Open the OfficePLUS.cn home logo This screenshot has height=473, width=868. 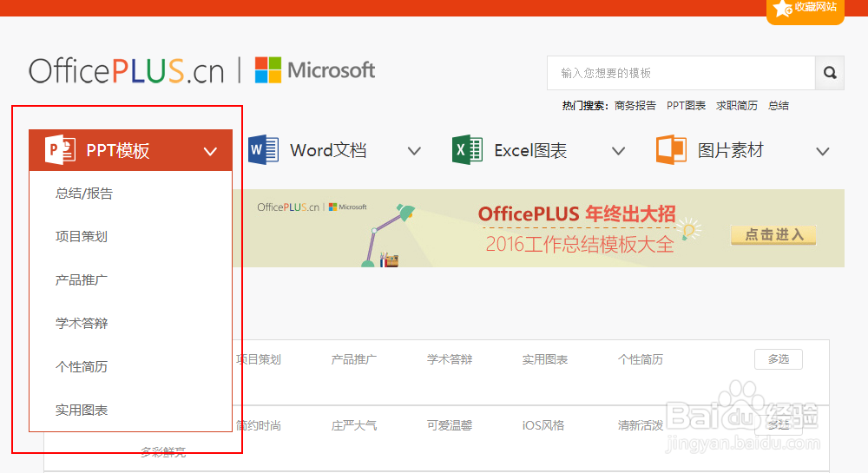pyautogui.click(x=126, y=71)
